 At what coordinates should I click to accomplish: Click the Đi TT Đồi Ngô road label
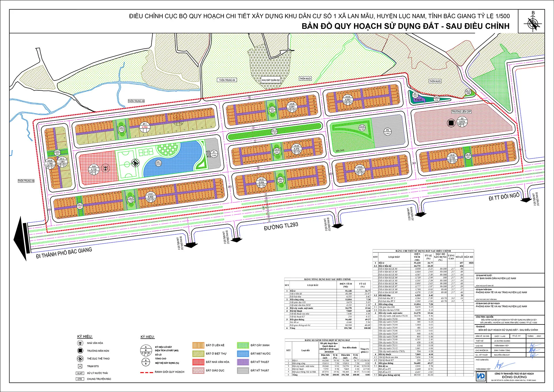[504, 197]
